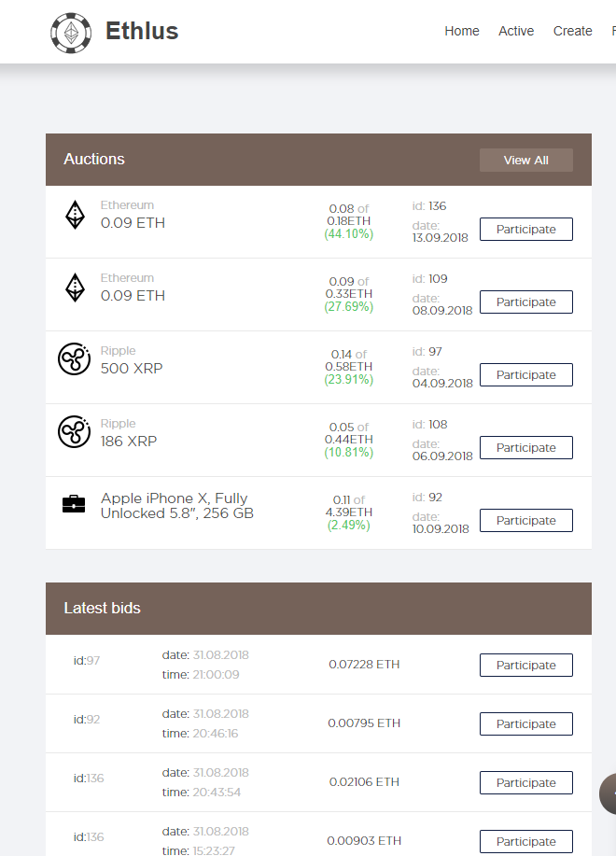Click the Ripple icon for 500 XRP auction
Image resolution: width=616 pixels, height=856 pixels.
(75, 359)
